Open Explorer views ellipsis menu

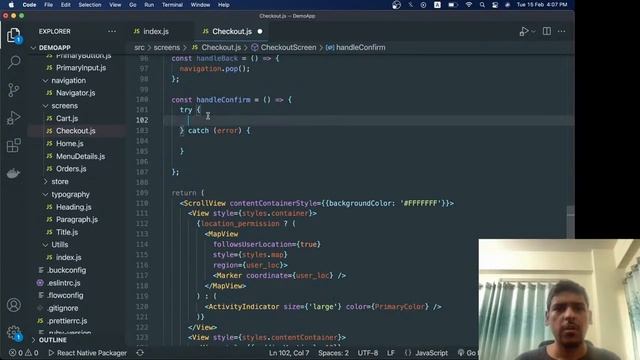pyautogui.click(x=112, y=31)
